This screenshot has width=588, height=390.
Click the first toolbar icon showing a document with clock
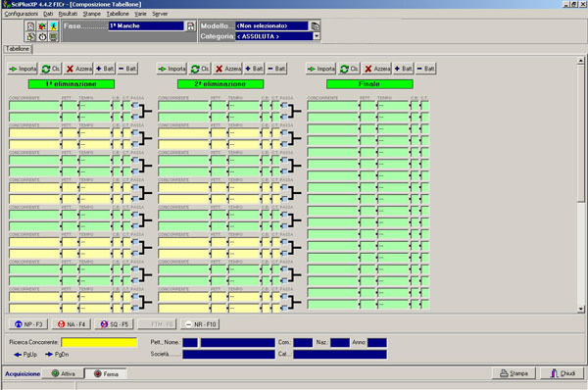click(x=30, y=25)
